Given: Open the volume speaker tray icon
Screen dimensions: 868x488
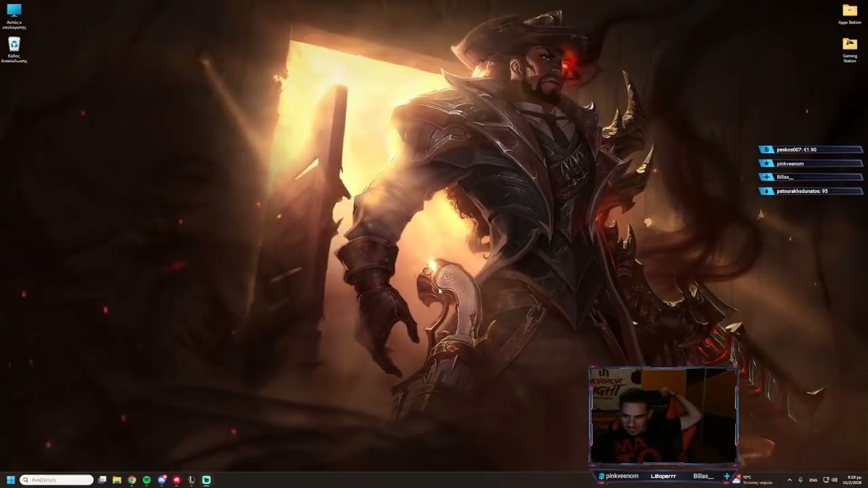Looking at the screenshot, I should 834,480.
